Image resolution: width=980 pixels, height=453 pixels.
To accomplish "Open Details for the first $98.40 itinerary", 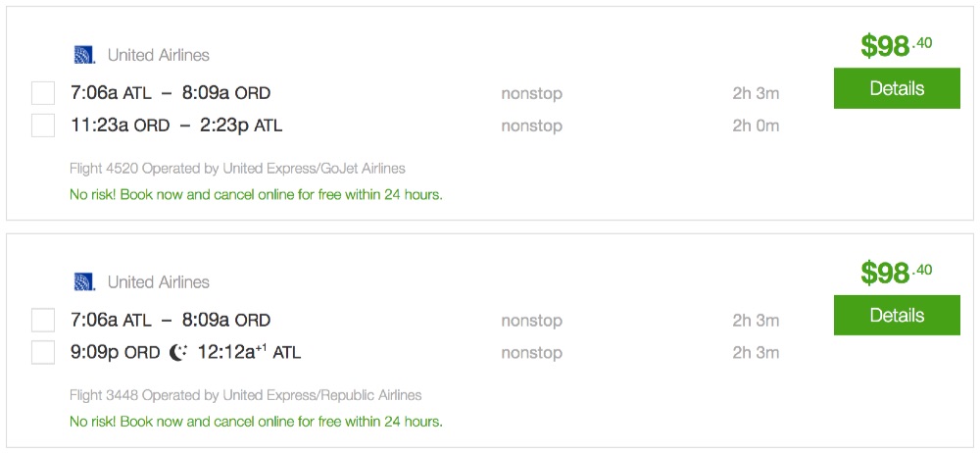I will tap(896, 89).
